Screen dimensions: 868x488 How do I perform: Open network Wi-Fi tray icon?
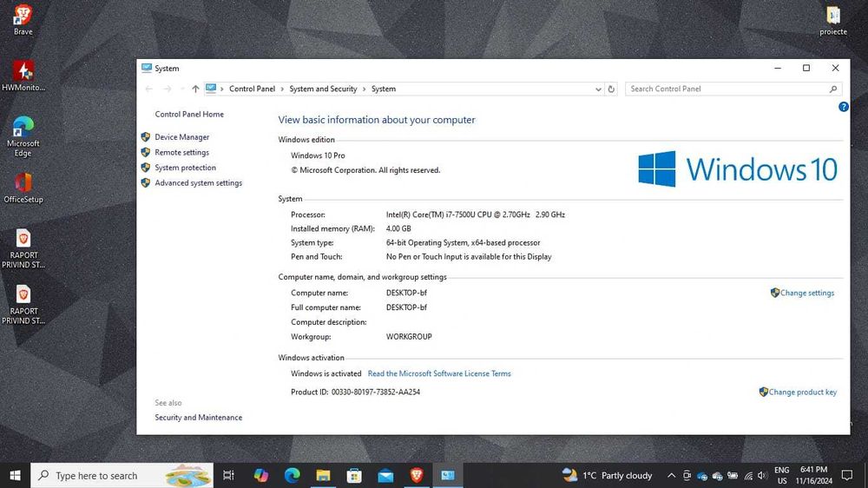tap(748, 475)
